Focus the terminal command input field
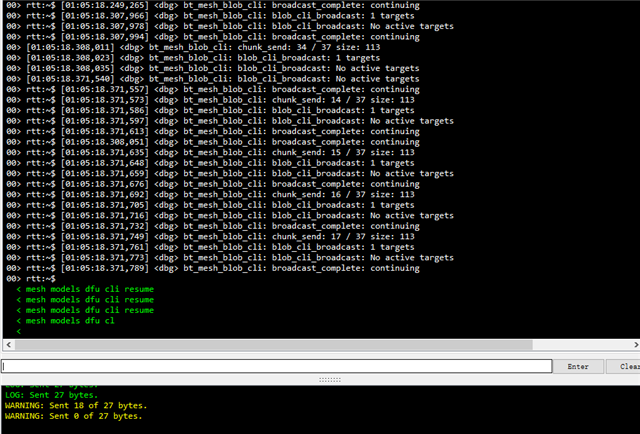The width and height of the screenshot is (640, 434). coord(276,366)
